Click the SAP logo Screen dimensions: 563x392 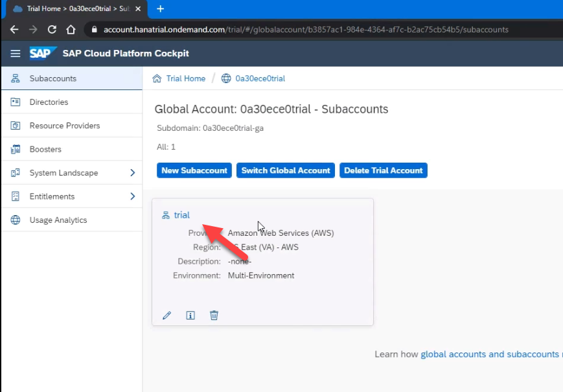click(43, 54)
